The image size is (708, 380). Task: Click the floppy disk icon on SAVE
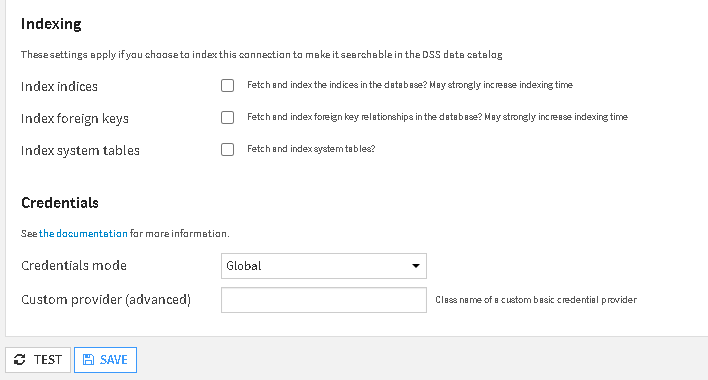(x=88, y=360)
